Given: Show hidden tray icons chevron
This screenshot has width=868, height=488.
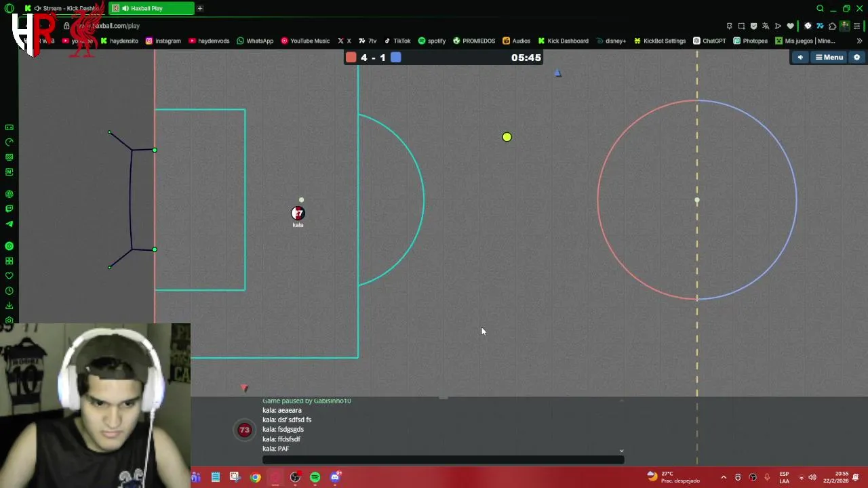Looking at the screenshot, I should pyautogui.click(x=724, y=477).
